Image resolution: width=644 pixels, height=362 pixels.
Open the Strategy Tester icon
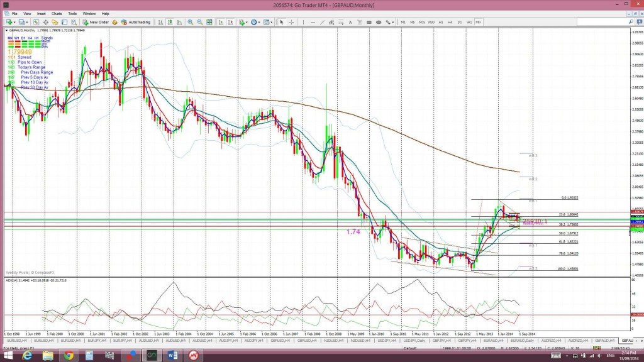pyautogui.click(x=74, y=22)
